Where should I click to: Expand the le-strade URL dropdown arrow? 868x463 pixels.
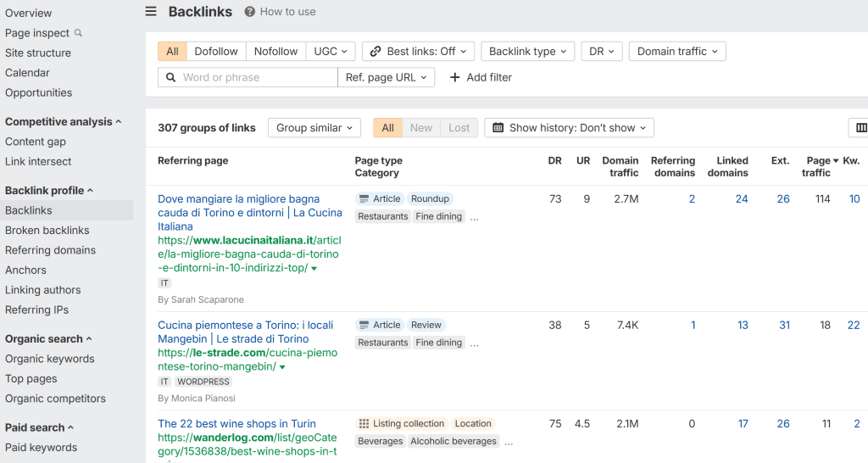[x=282, y=367]
